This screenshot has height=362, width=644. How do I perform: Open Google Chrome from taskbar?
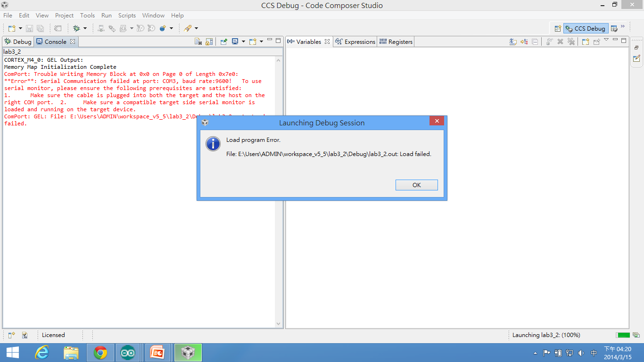(x=100, y=353)
